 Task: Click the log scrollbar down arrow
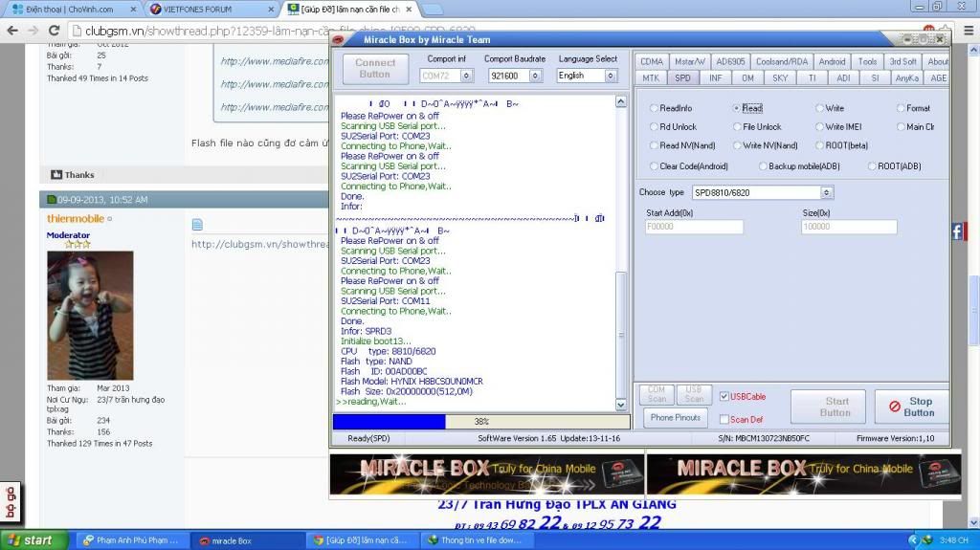click(620, 405)
